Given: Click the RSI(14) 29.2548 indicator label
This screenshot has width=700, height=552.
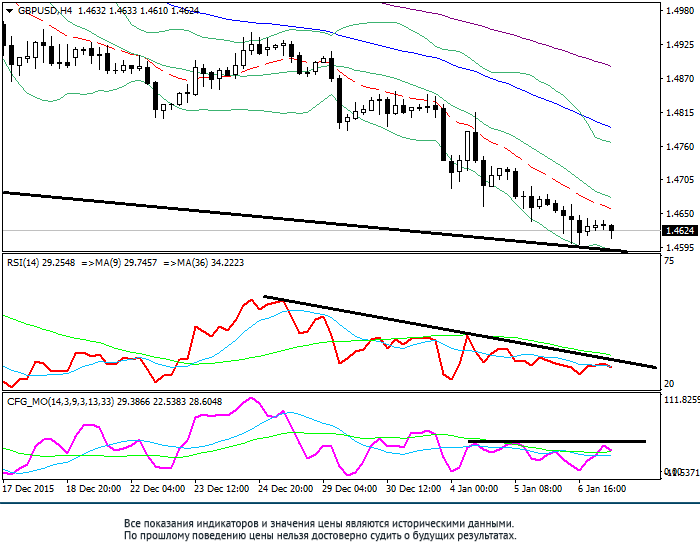Looking at the screenshot, I should [x=41, y=263].
